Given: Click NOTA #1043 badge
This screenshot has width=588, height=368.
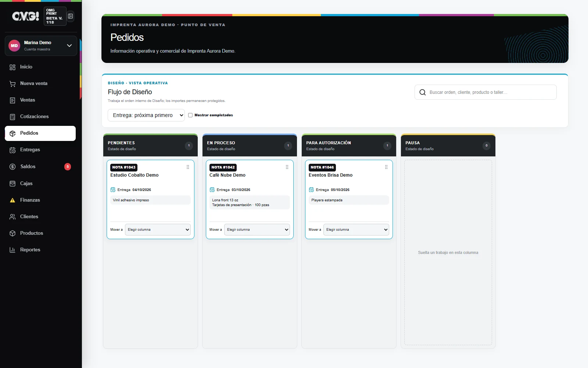Looking at the screenshot, I should (124, 167).
